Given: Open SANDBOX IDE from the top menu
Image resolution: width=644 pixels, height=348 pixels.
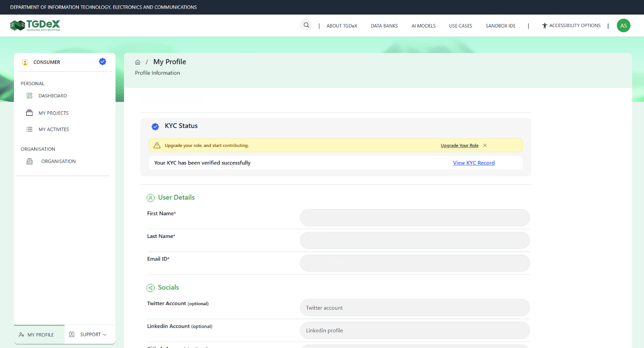Looking at the screenshot, I should pos(500,26).
